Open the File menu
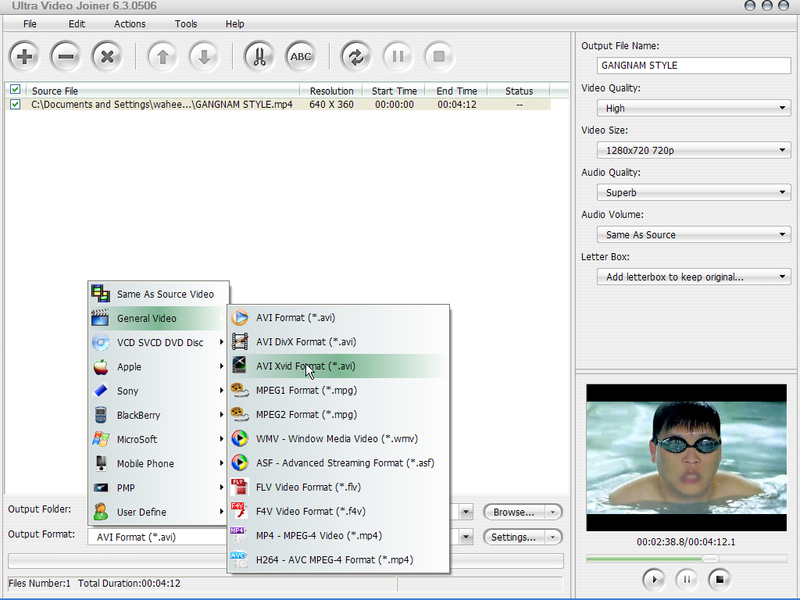 [30, 24]
